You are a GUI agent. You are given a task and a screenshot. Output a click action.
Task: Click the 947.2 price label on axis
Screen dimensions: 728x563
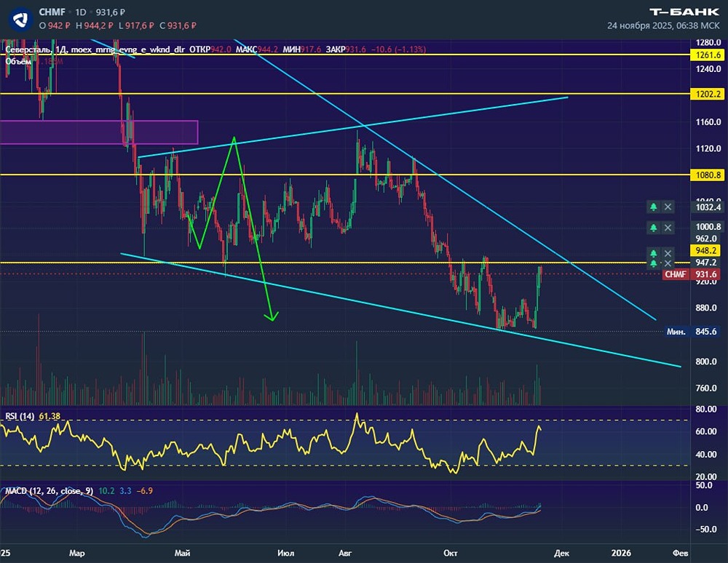click(x=706, y=263)
